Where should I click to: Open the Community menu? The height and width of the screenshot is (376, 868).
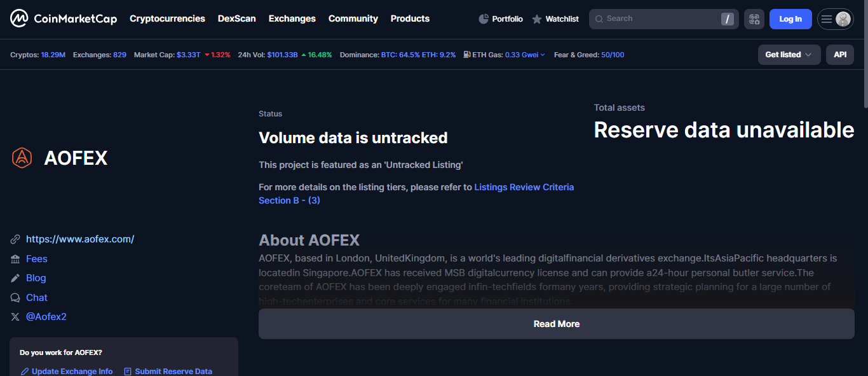(353, 18)
